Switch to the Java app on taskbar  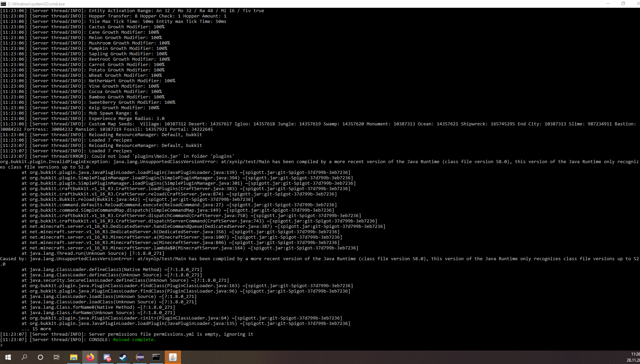(173, 357)
